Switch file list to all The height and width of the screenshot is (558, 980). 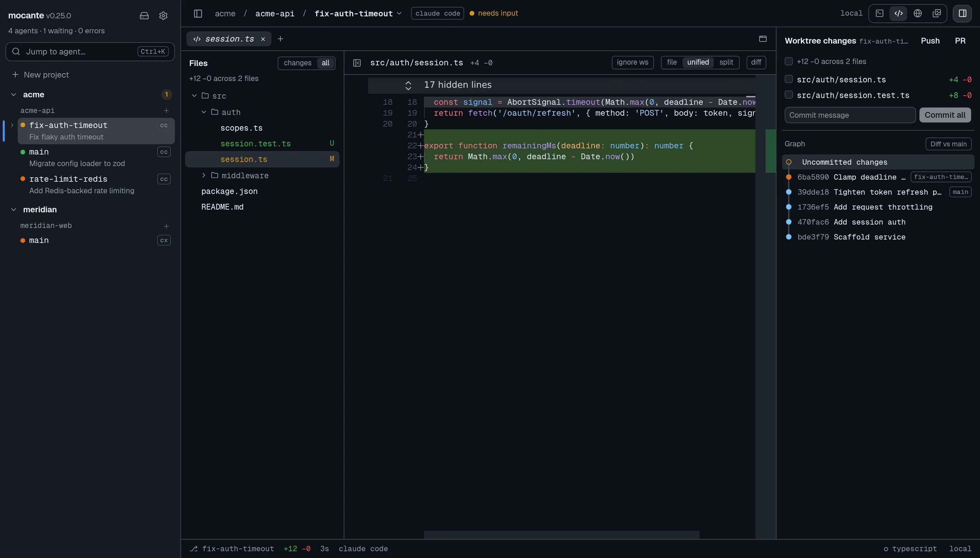pos(325,63)
